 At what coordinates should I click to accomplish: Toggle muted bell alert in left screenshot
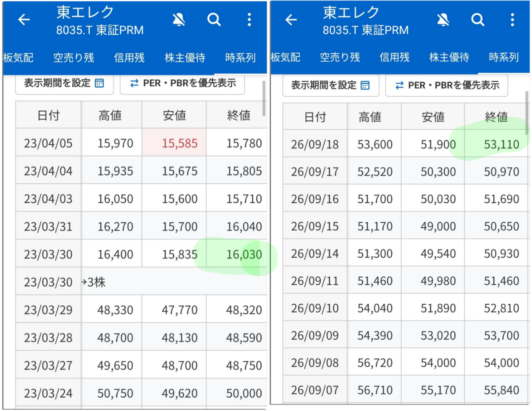(179, 19)
